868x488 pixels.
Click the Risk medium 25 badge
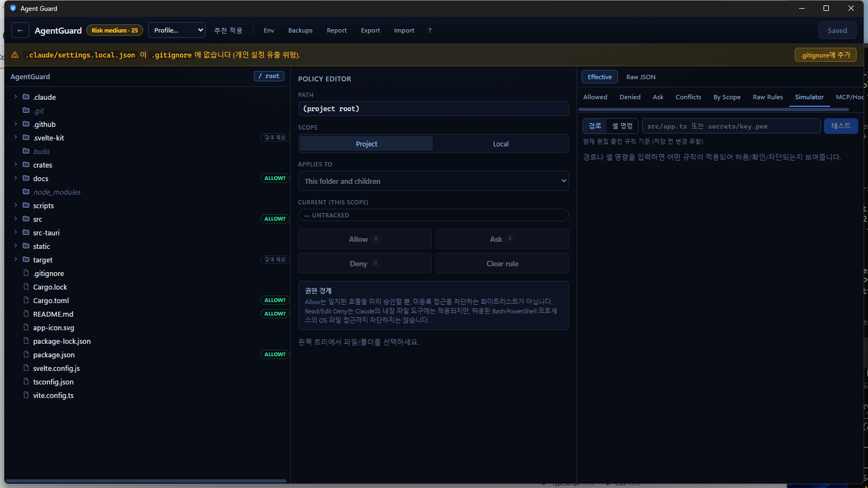[114, 30]
